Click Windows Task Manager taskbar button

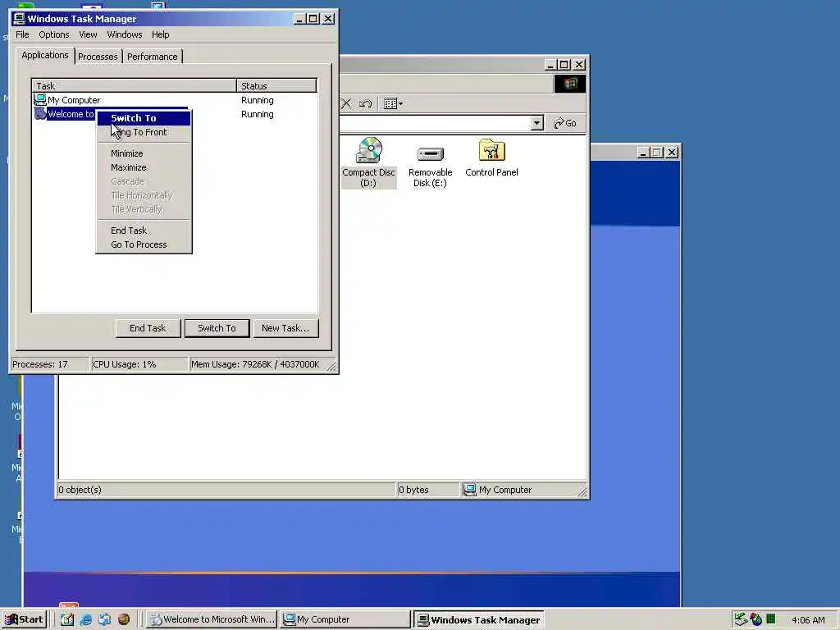point(479,619)
